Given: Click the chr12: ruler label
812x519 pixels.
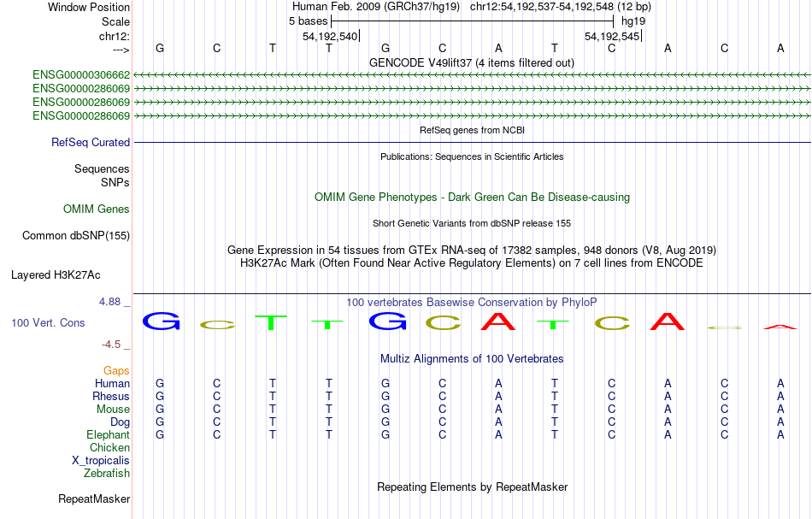Looking at the screenshot, I should [115, 36].
